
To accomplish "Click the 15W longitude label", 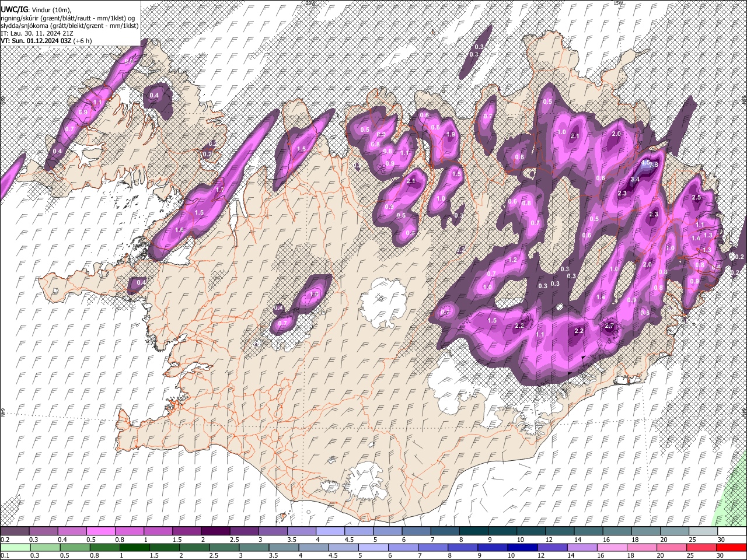I will point(618,3).
